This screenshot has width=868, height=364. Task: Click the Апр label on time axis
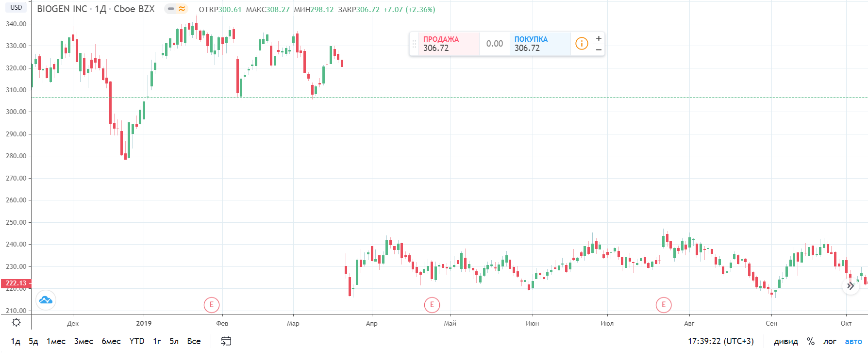[372, 323]
